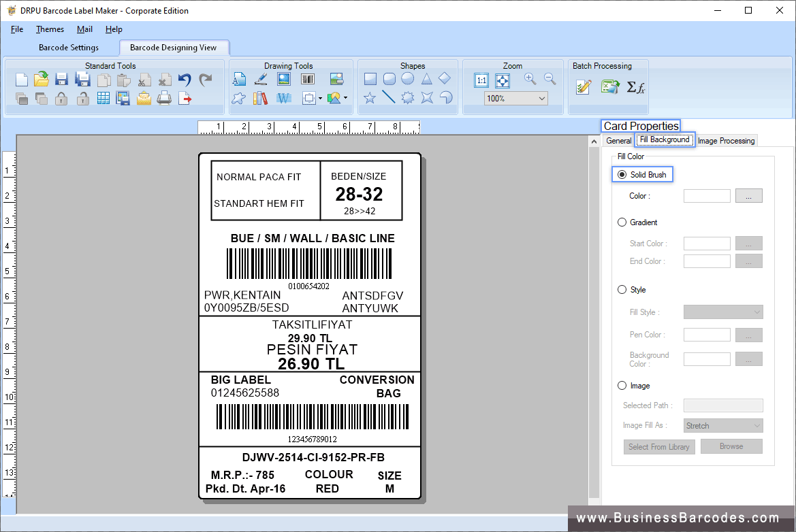Viewport: 796px width, 532px height.
Task: Select the Pencil drawing tool
Action: click(x=261, y=78)
